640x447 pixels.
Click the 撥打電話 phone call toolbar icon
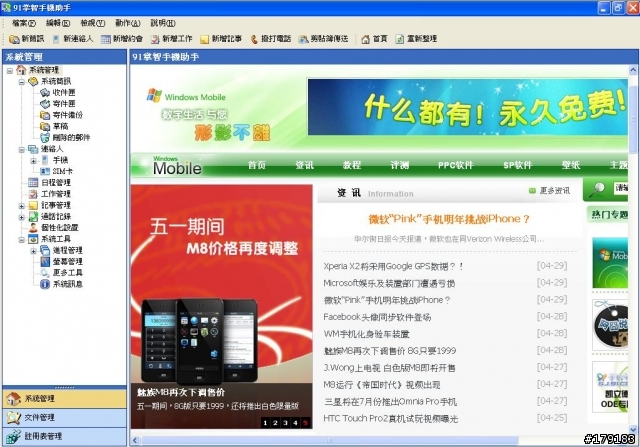[254, 39]
